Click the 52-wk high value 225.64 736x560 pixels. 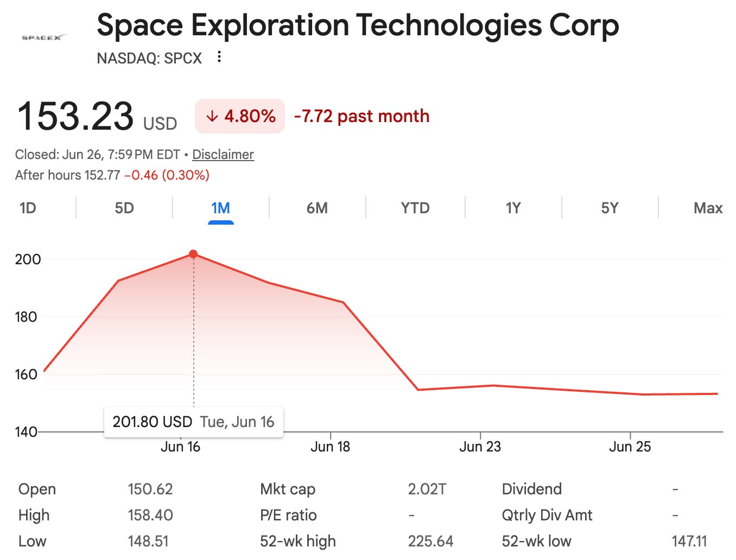(x=430, y=541)
